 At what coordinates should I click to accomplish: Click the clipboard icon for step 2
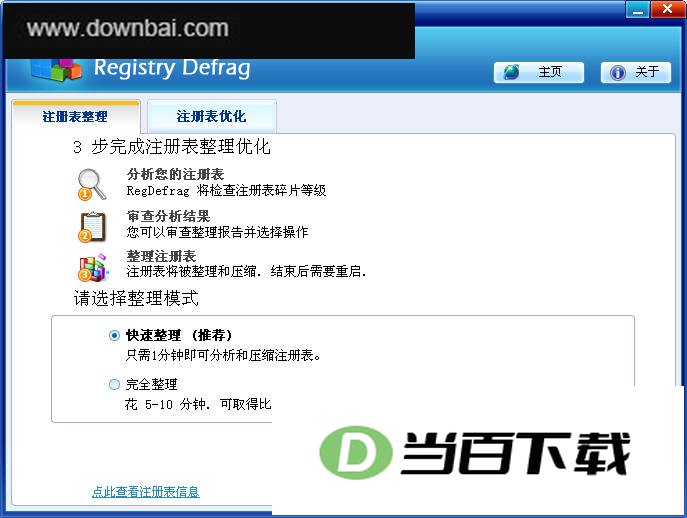coord(92,227)
